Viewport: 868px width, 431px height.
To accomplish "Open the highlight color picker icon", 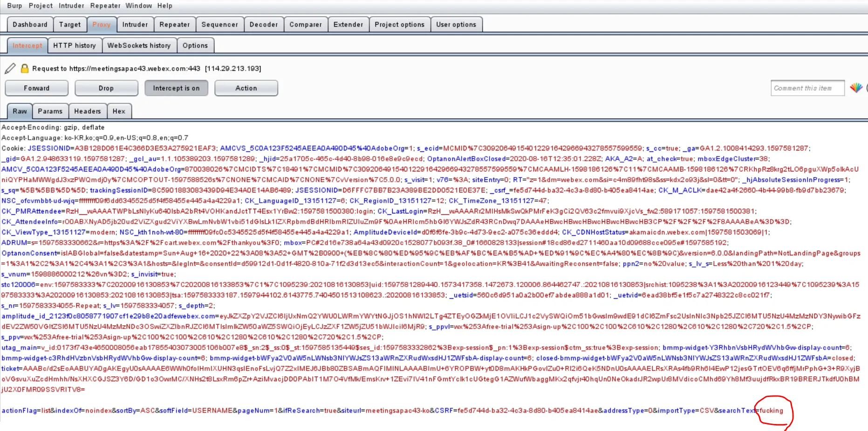I will click(856, 88).
